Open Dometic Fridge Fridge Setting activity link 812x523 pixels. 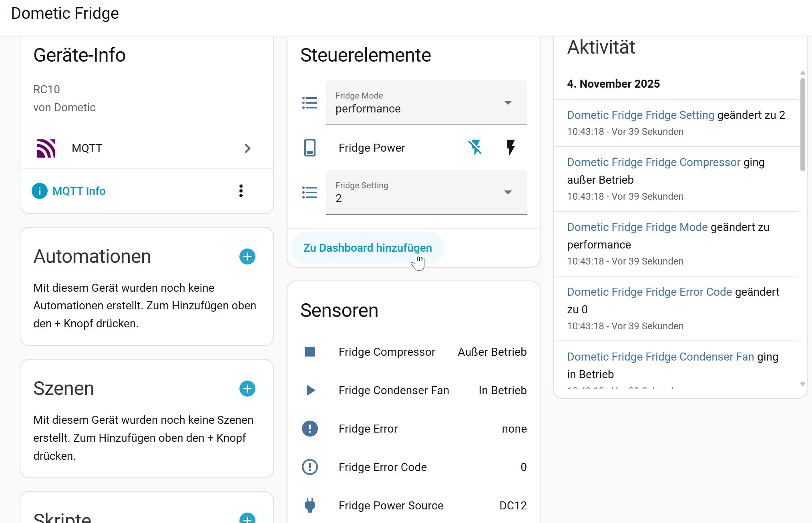(640, 115)
